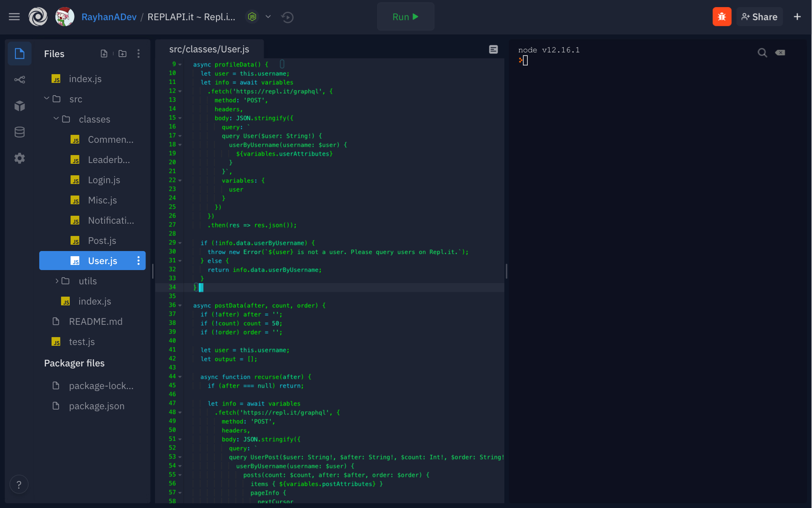This screenshot has width=812, height=508.
Task: Click the console search icon
Action: pos(762,53)
